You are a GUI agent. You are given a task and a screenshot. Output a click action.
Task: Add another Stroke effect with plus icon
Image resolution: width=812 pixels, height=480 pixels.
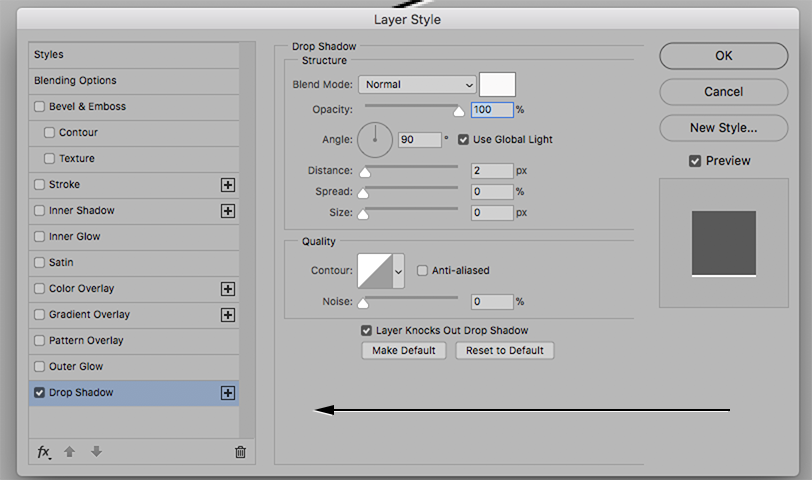228,185
